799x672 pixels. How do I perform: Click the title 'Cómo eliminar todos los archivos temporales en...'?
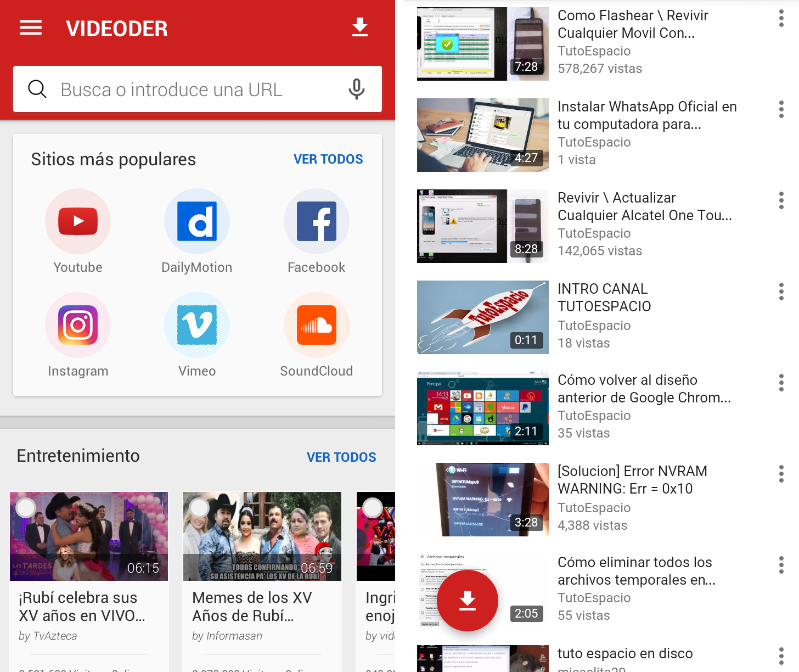(x=637, y=571)
